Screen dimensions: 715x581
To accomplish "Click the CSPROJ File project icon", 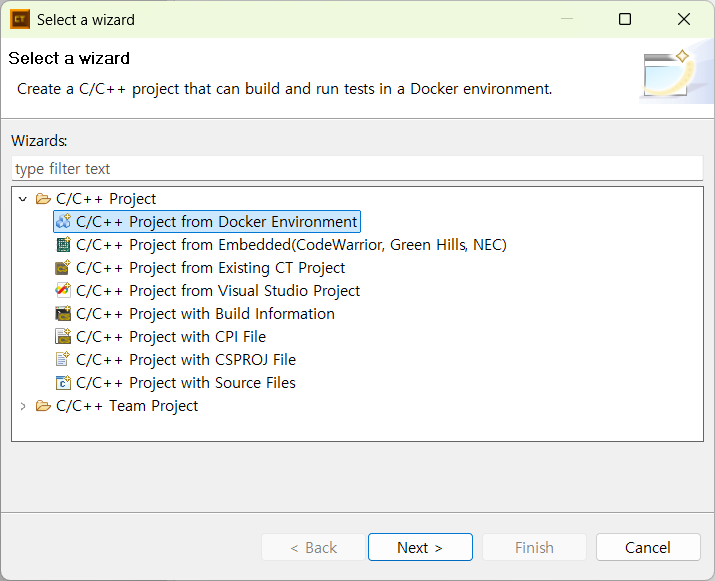I will [x=63, y=359].
